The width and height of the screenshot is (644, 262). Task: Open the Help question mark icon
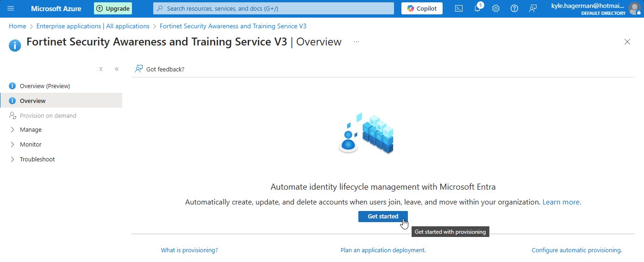pos(514,8)
